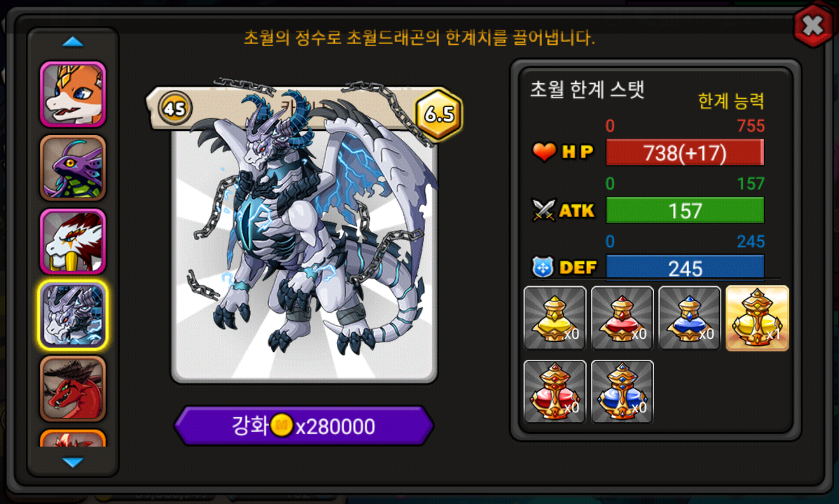Tap the 6.5 grade hexagon badge
Image resolution: width=839 pixels, height=504 pixels.
(439, 114)
